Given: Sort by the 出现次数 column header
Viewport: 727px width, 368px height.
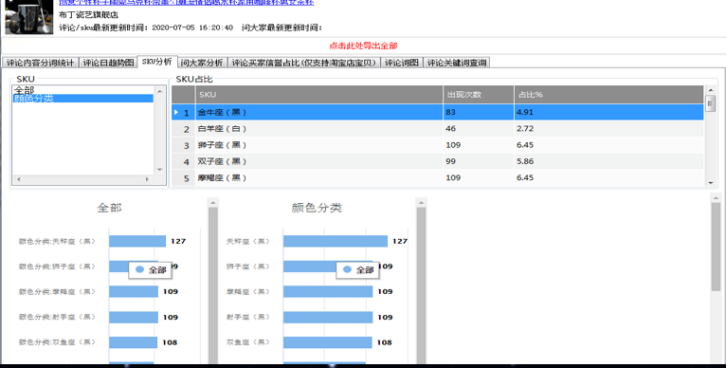Looking at the screenshot, I should [478, 95].
